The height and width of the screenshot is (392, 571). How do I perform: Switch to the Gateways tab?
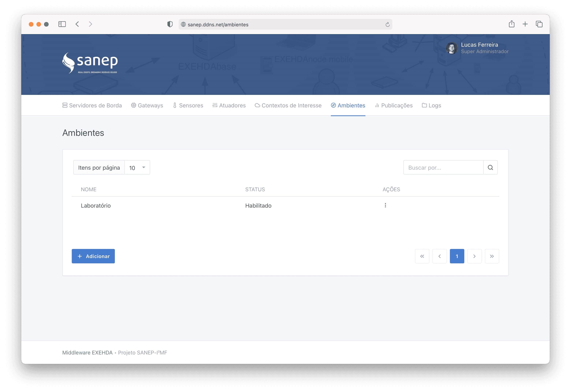(147, 105)
